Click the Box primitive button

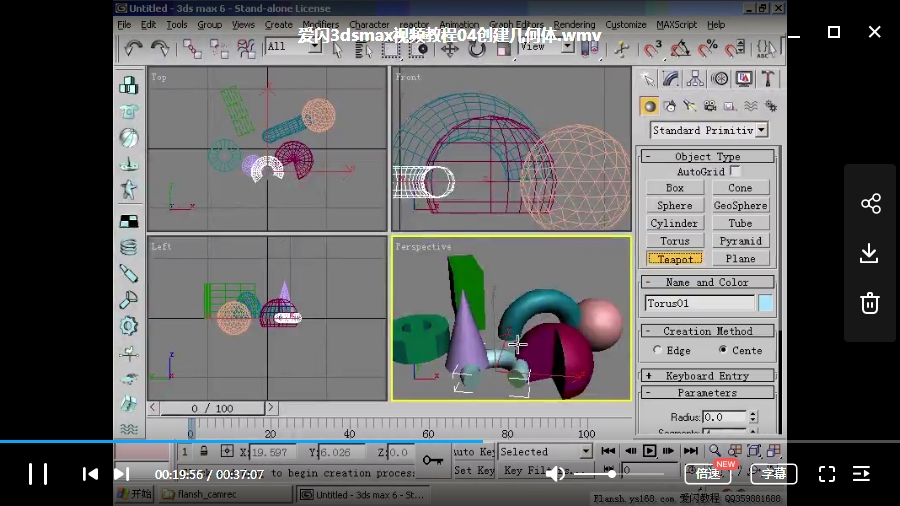(x=674, y=188)
